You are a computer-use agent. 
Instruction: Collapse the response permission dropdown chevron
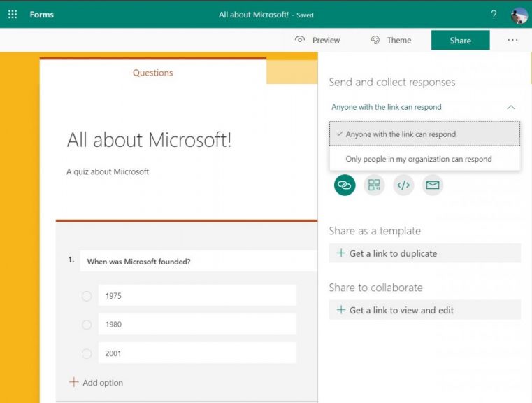pyautogui.click(x=510, y=107)
